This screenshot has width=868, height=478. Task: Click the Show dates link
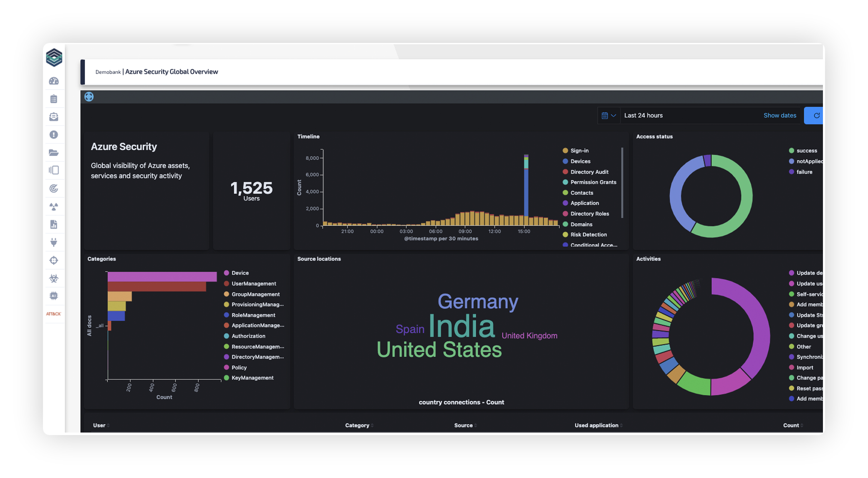[x=780, y=116]
